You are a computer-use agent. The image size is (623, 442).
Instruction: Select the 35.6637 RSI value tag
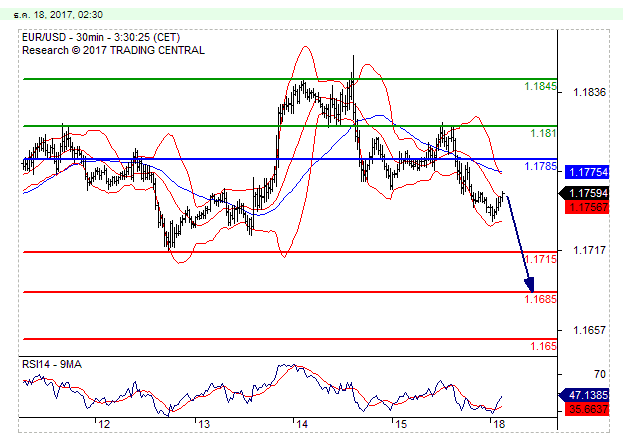587,409
